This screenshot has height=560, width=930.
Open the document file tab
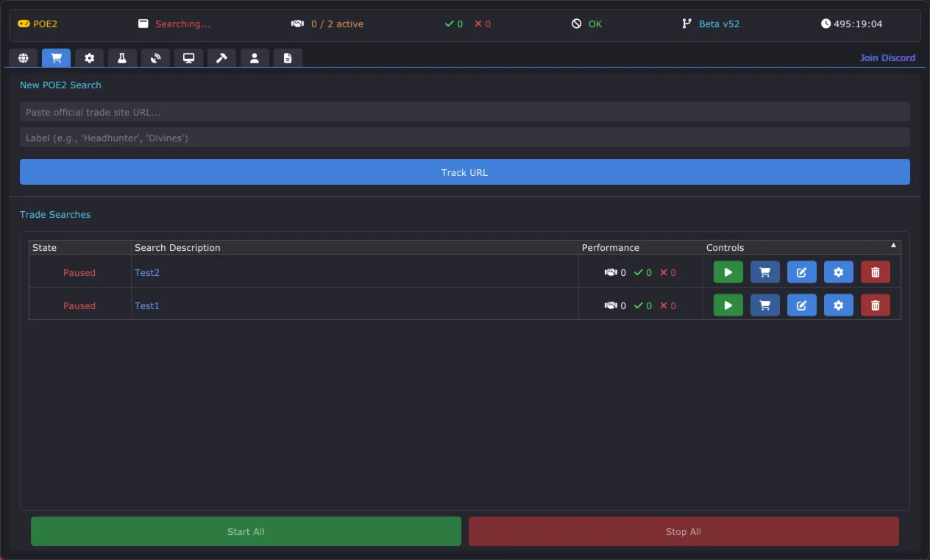(x=288, y=58)
